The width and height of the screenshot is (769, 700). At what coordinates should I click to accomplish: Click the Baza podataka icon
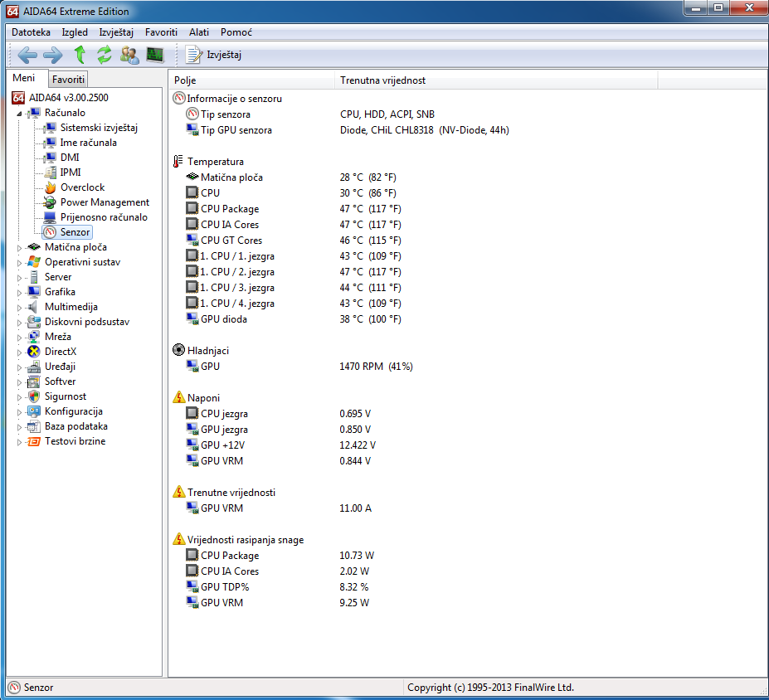click(34, 426)
